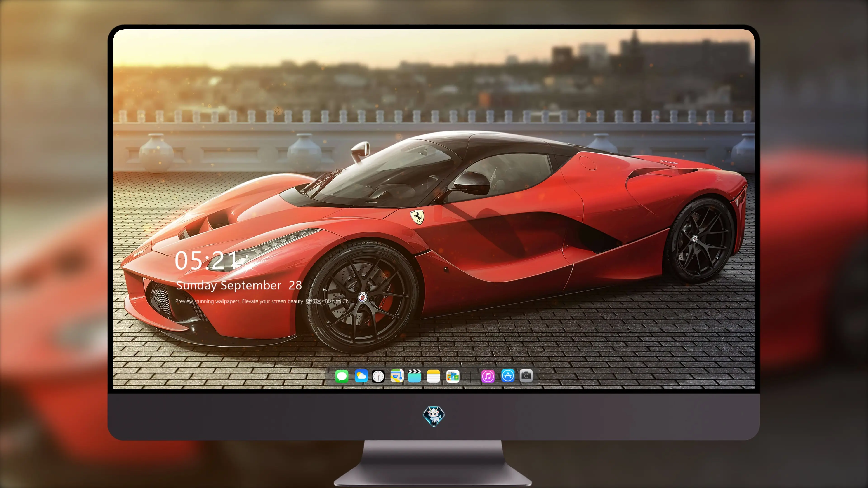The width and height of the screenshot is (868, 488).
Task: Open the blue App Store icon
Action: pyautogui.click(x=508, y=375)
